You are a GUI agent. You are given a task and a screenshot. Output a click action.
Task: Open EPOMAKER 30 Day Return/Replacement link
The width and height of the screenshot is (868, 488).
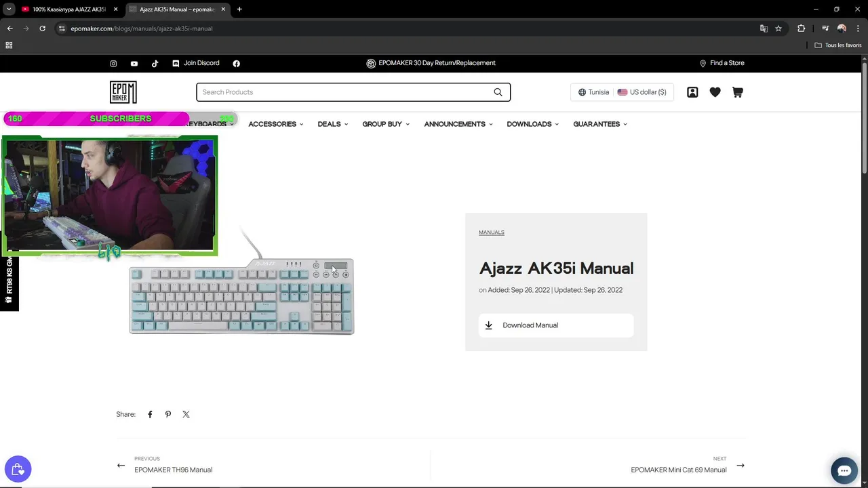[431, 63]
